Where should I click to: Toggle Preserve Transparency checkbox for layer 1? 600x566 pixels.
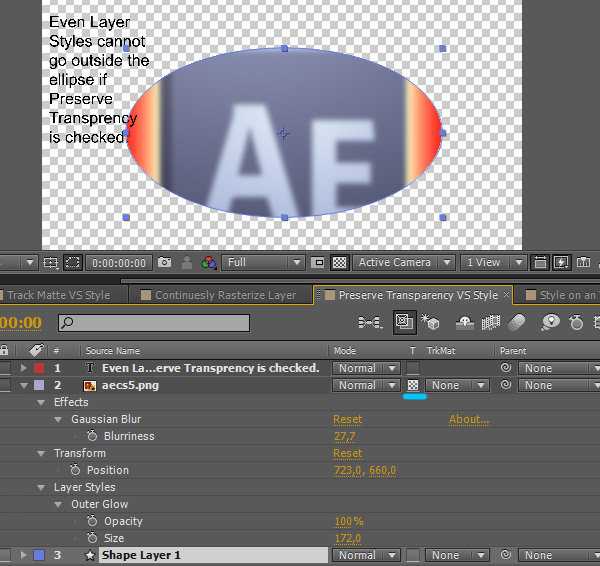pos(413,368)
